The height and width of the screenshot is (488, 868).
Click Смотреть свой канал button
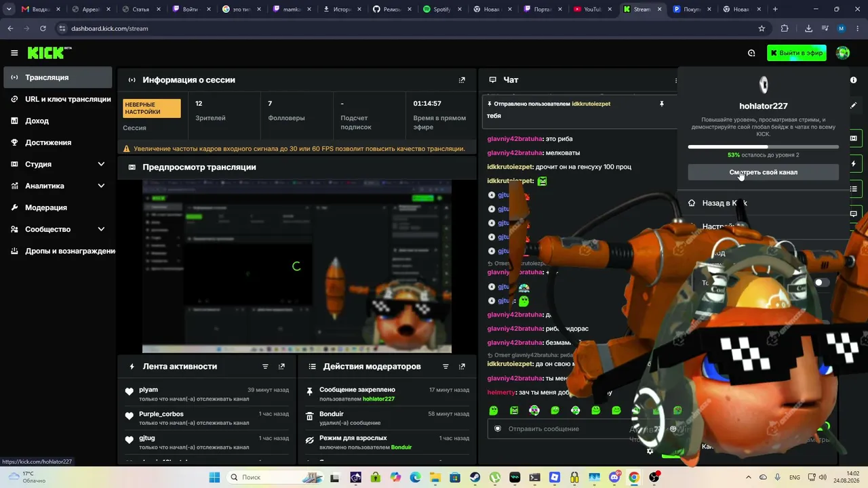[764, 172]
